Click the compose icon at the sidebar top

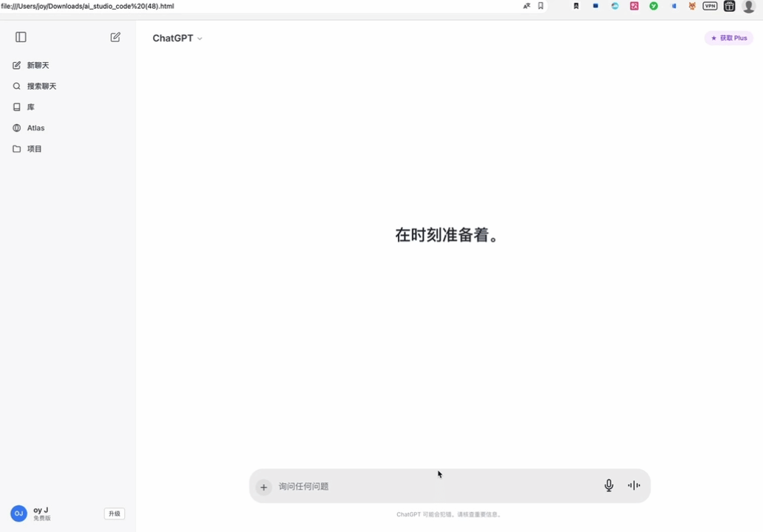tap(115, 37)
